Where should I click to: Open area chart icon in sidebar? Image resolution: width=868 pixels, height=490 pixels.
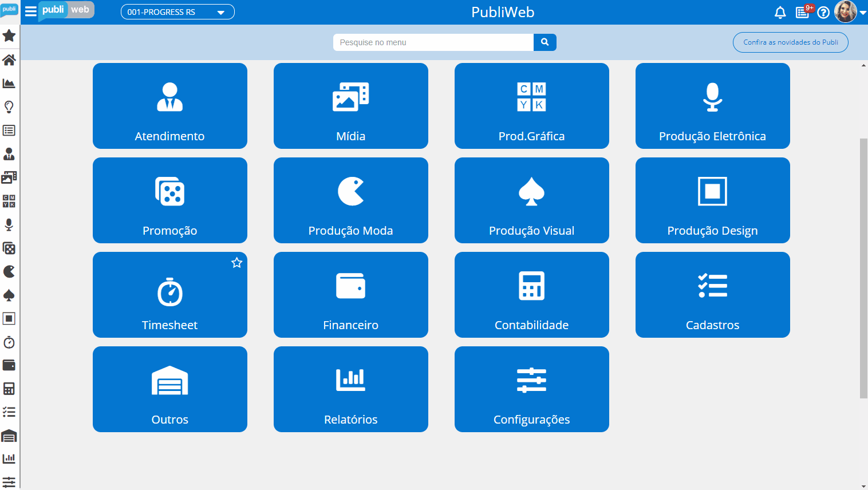pos(9,84)
